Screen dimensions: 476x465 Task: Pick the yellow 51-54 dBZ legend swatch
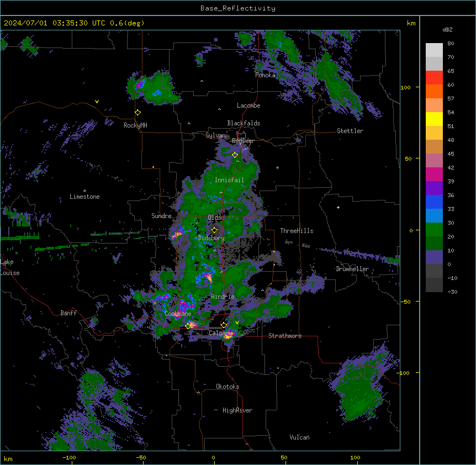(x=434, y=119)
